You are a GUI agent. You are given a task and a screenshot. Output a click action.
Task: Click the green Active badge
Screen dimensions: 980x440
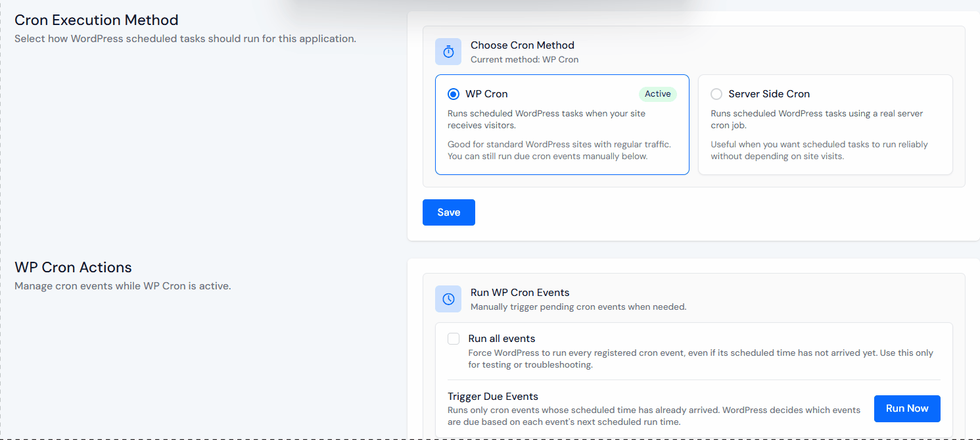coord(657,94)
